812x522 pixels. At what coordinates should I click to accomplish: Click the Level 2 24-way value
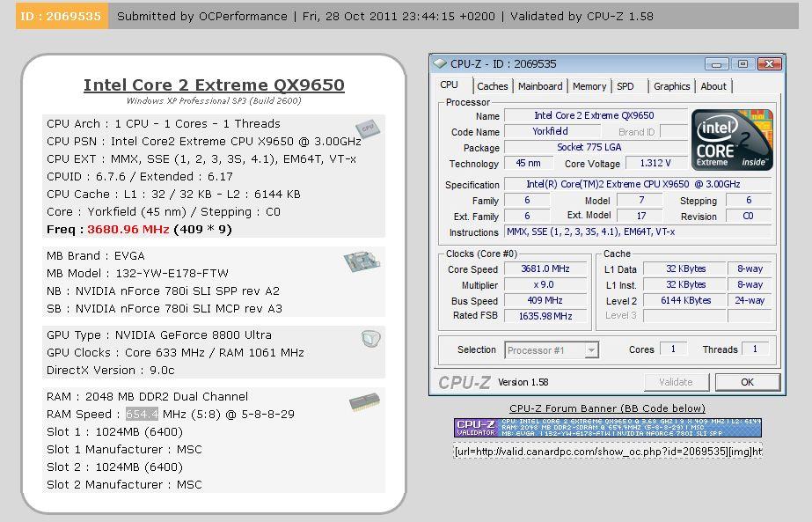point(750,300)
